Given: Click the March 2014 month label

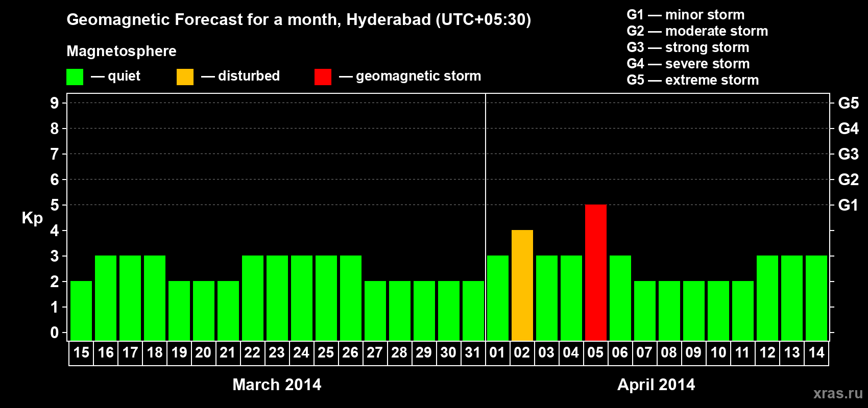Looking at the screenshot, I should pyautogui.click(x=277, y=385).
